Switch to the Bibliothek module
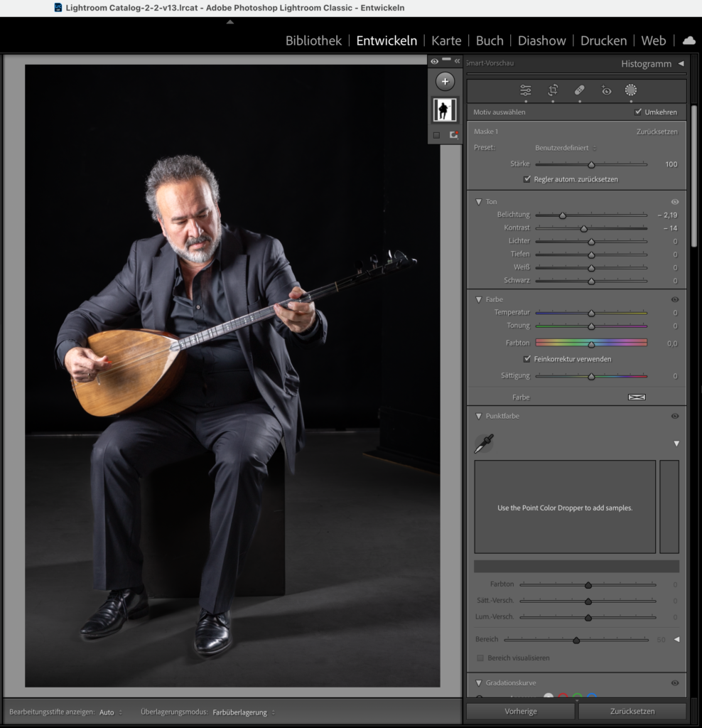 pos(313,41)
